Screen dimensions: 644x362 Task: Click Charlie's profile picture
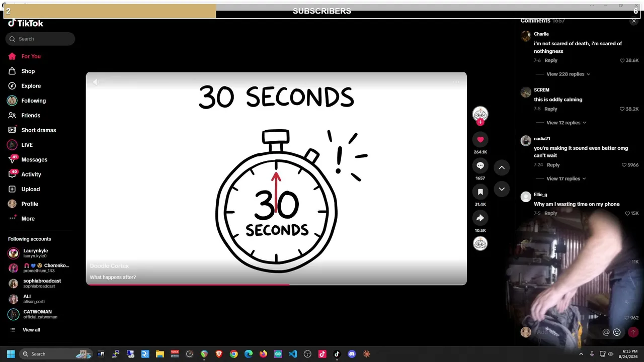point(526,36)
